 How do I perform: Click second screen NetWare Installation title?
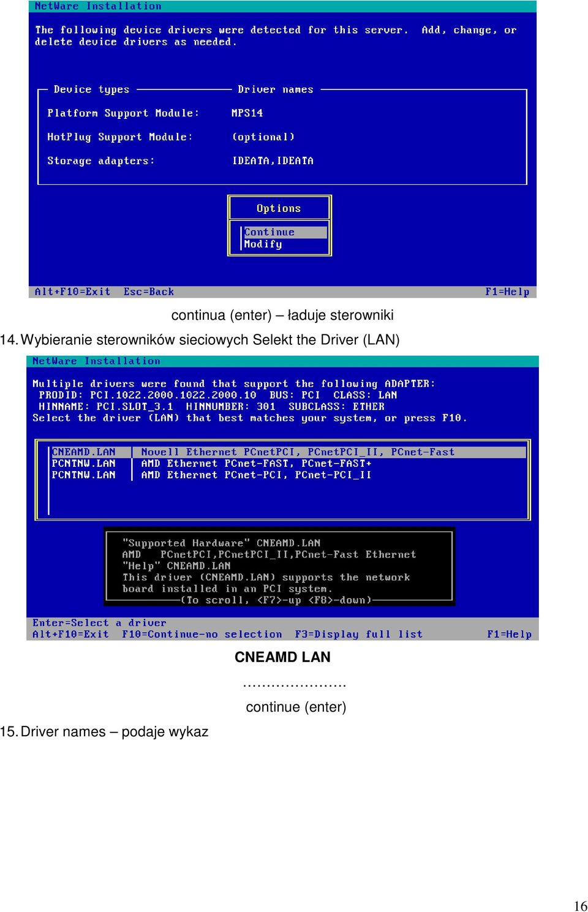coord(96,361)
